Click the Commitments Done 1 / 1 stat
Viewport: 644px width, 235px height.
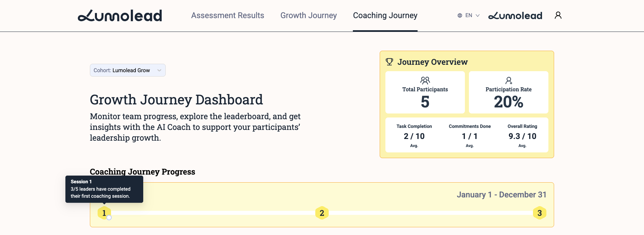point(470,136)
